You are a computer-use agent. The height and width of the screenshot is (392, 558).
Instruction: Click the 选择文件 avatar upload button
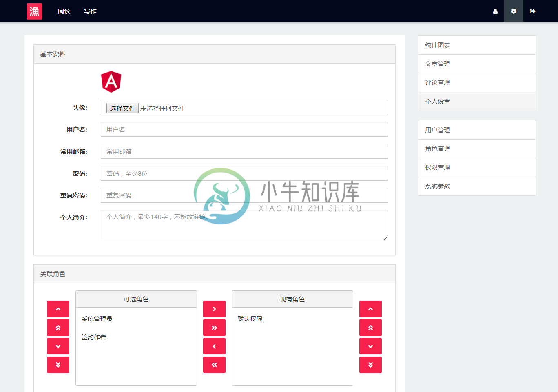[x=122, y=108]
